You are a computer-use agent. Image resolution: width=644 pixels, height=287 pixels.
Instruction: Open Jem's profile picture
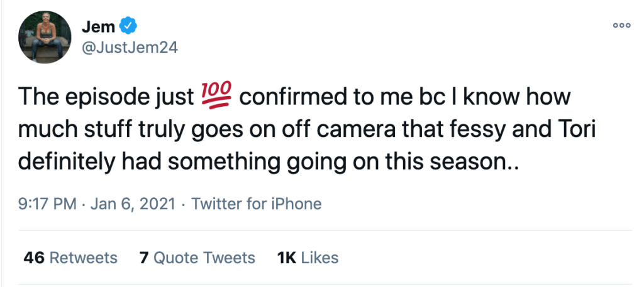point(43,37)
